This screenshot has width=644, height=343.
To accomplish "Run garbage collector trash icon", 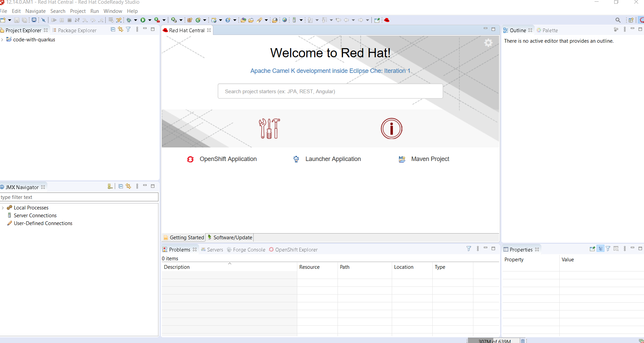I will coord(523,341).
